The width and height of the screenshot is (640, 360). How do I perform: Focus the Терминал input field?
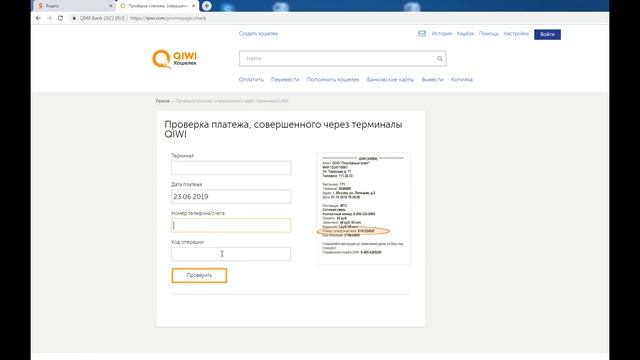[231, 168]
